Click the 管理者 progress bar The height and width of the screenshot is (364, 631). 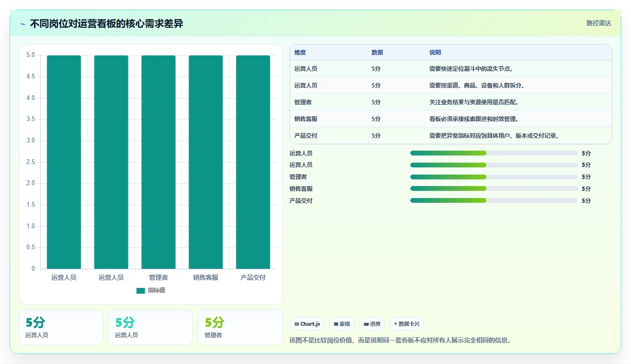pos(494,177)
